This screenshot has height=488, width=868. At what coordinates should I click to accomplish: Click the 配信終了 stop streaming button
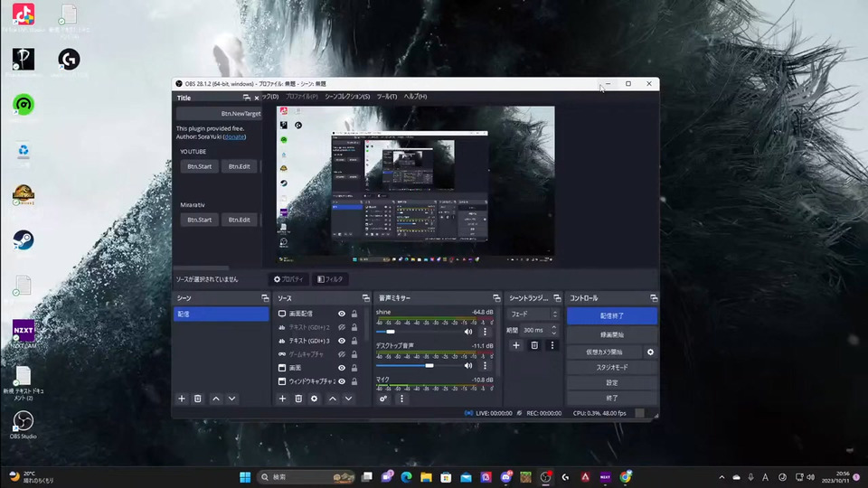[x=611, y=316]
